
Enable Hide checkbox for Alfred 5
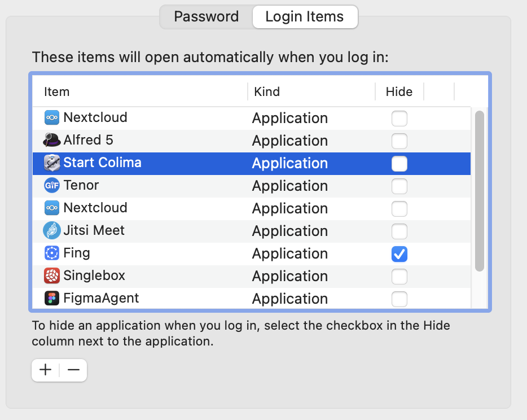coord(399,141)
